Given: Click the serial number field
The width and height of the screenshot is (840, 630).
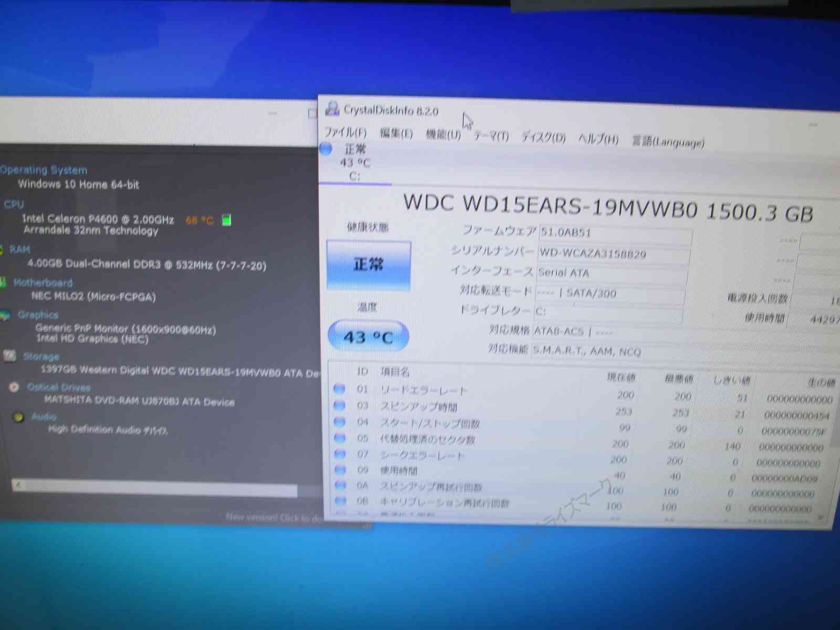Looking at the screenshot, I should pyautogui.click(x=613, y=254).
